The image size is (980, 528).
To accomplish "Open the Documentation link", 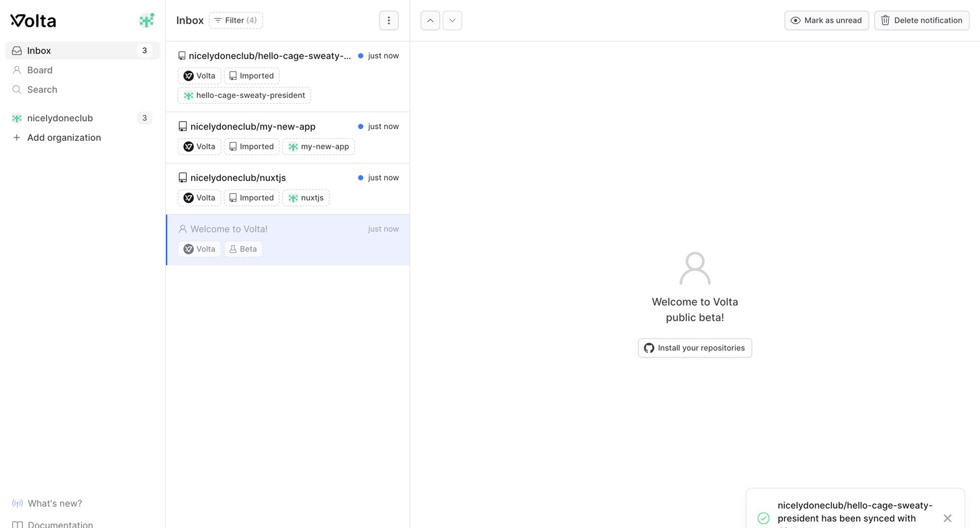I will tap(52, 524).
